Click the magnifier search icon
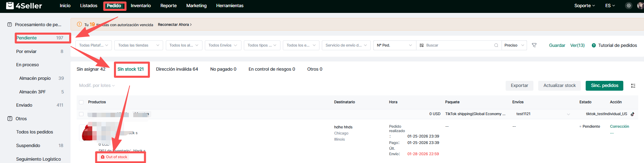The height and width of the screenshot is (163, 644). point(496,45)
